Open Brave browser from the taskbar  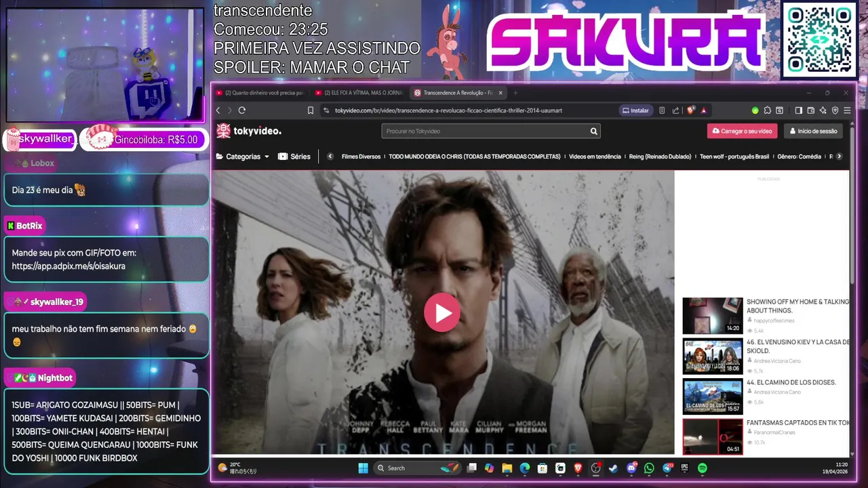click(578, 468)
